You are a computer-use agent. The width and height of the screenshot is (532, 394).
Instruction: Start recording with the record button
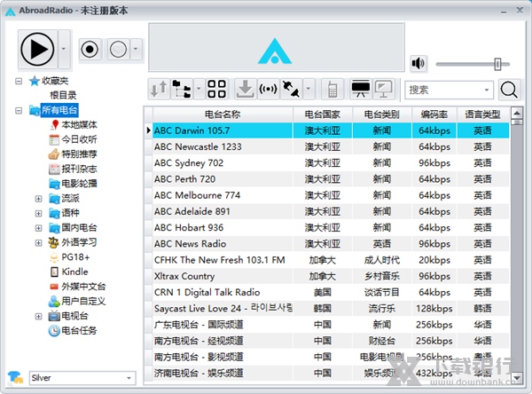(90, 50)
